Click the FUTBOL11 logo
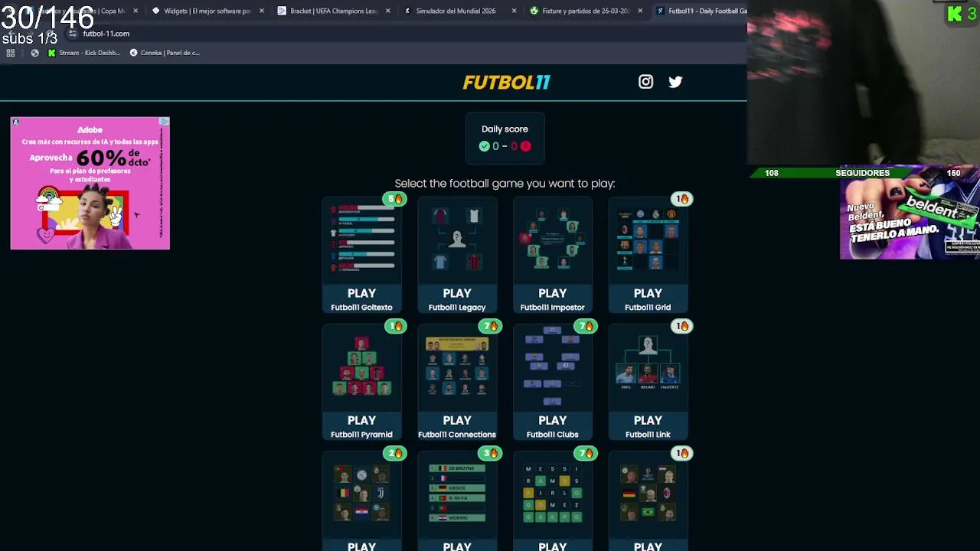This screenshot has width=980, height=551. coord(506,82)
